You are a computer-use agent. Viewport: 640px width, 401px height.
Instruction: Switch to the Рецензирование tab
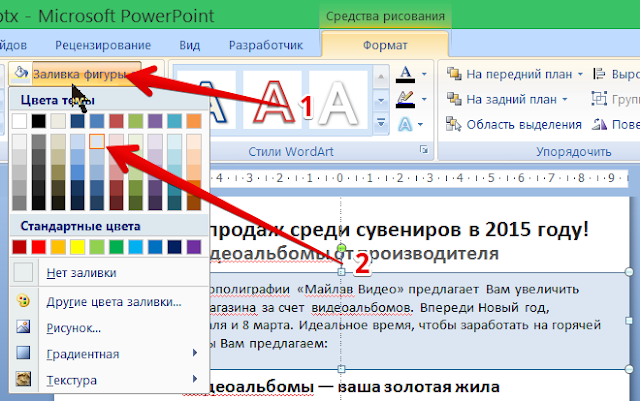(x=103, y=45)
